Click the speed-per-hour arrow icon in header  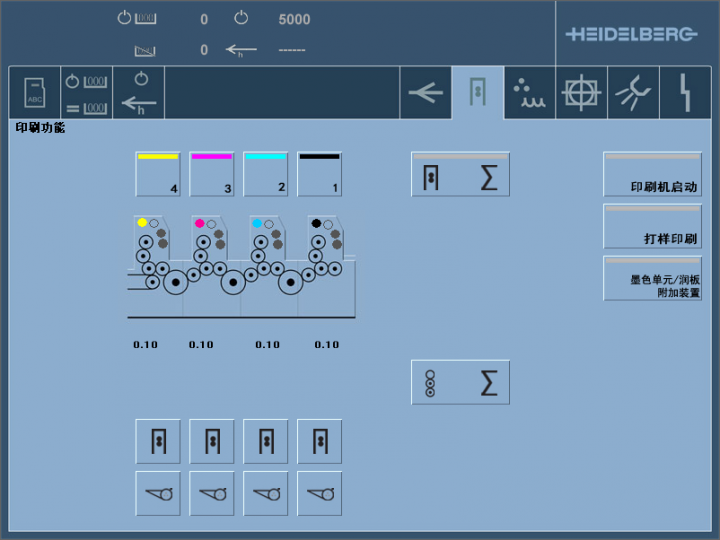tap(241, 50)
